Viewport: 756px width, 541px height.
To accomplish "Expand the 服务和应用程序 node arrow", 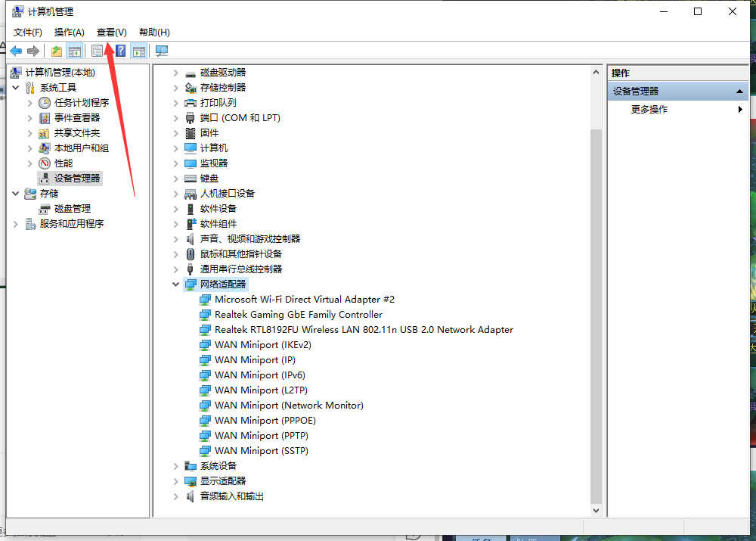I will coord(15,224).
